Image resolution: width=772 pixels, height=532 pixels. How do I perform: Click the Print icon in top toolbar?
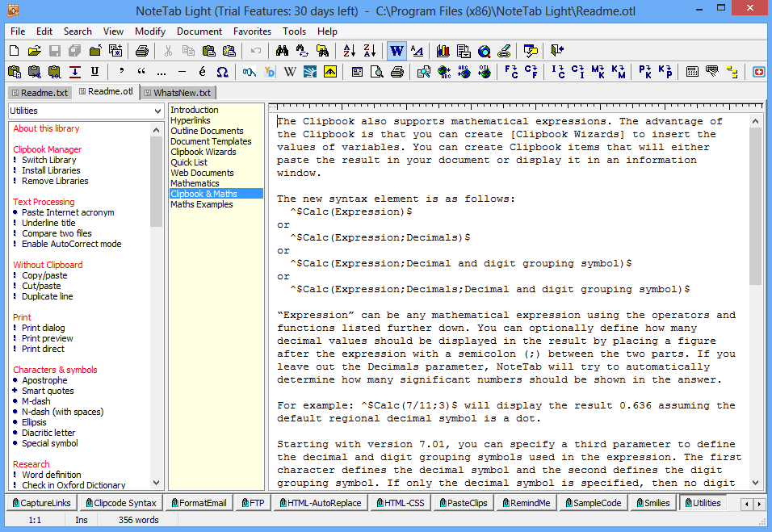[142, 51]
